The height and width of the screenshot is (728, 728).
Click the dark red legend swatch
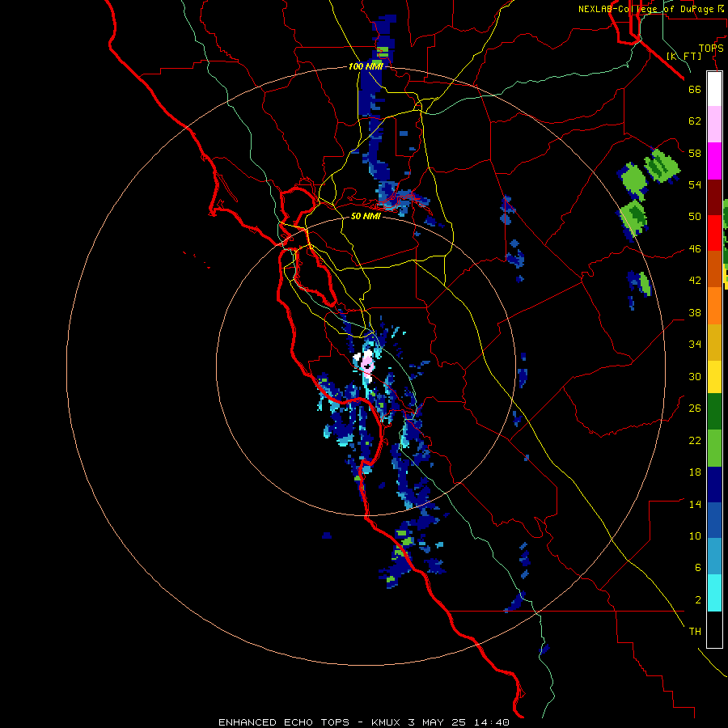714,198
